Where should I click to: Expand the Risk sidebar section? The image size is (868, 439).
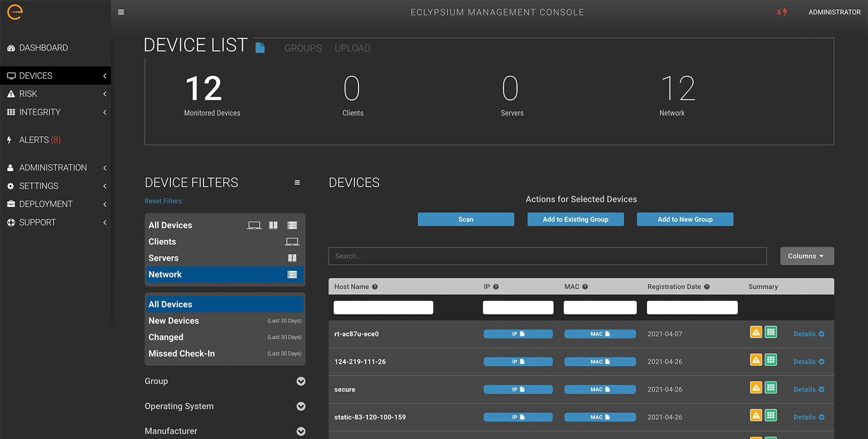(x=55, y=94)
